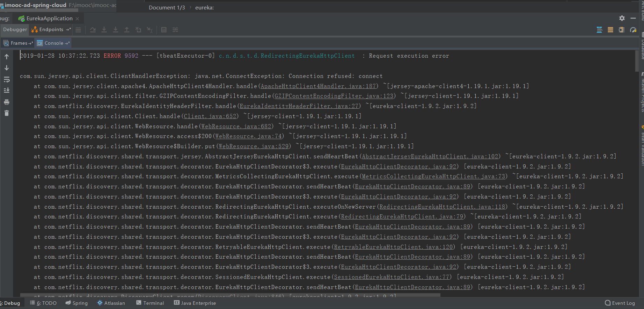The width and height of the screenshot is (644, 309).
Task: Click the Threads spool icon
Action: click(599, 30)
